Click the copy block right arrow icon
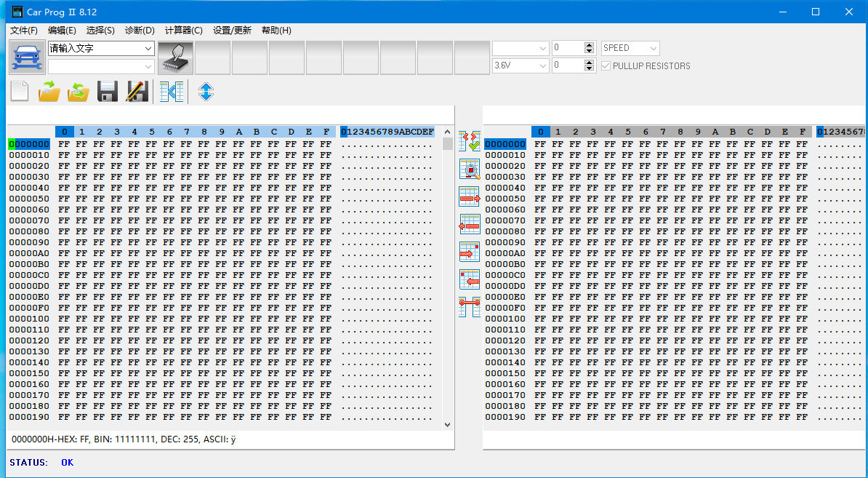 pyautogui.click(x=469, y=196)
